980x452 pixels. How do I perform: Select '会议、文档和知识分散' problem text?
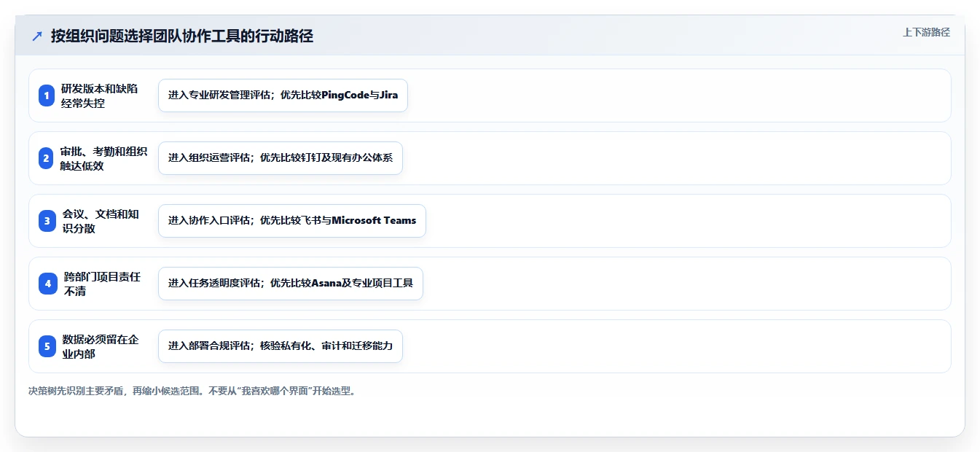[x=101, y=221]
